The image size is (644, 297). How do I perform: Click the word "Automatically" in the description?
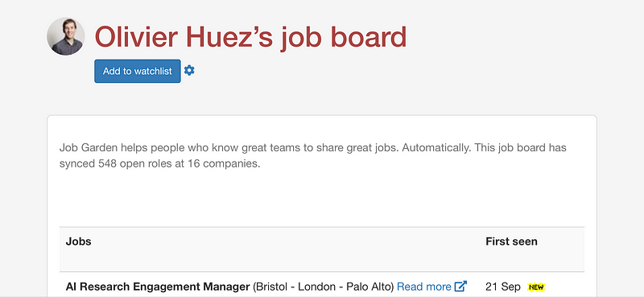(436, 147)
